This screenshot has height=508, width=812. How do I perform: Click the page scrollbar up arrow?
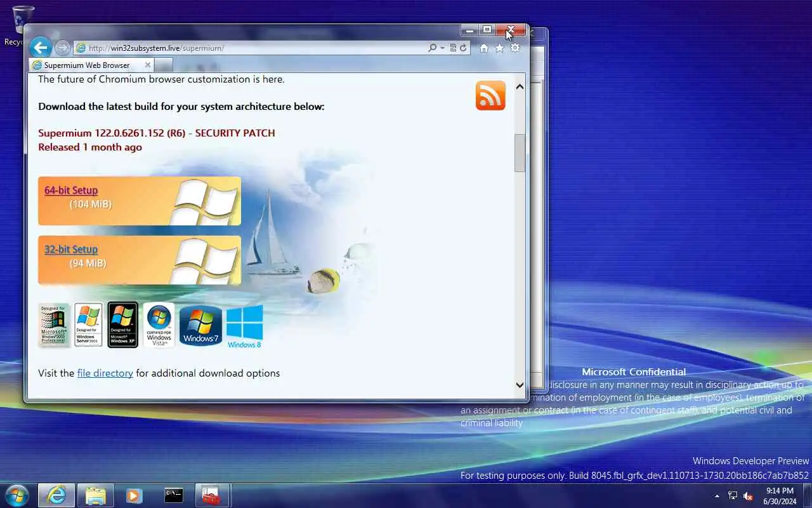pyautogui.click(x=520, y=86)
